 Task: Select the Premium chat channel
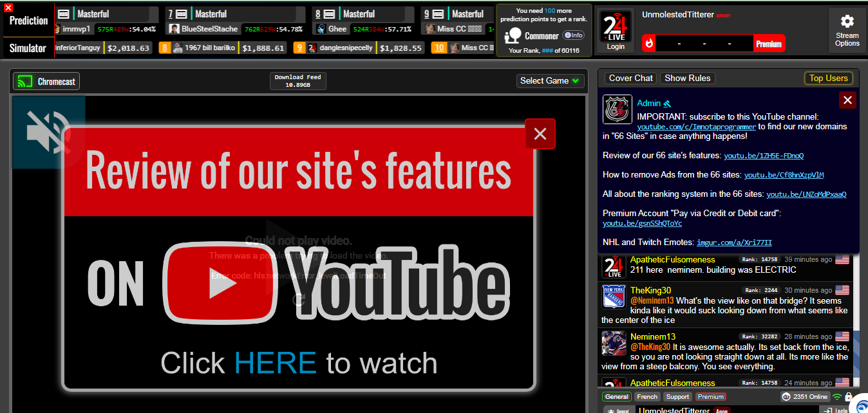pyautogui.click(x=710, y=397)
